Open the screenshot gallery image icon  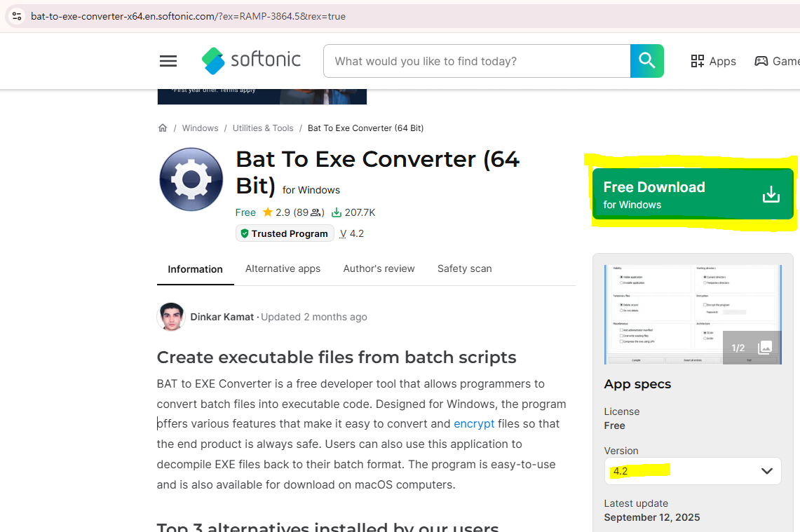pyautogui.click(x=765, y=348)
